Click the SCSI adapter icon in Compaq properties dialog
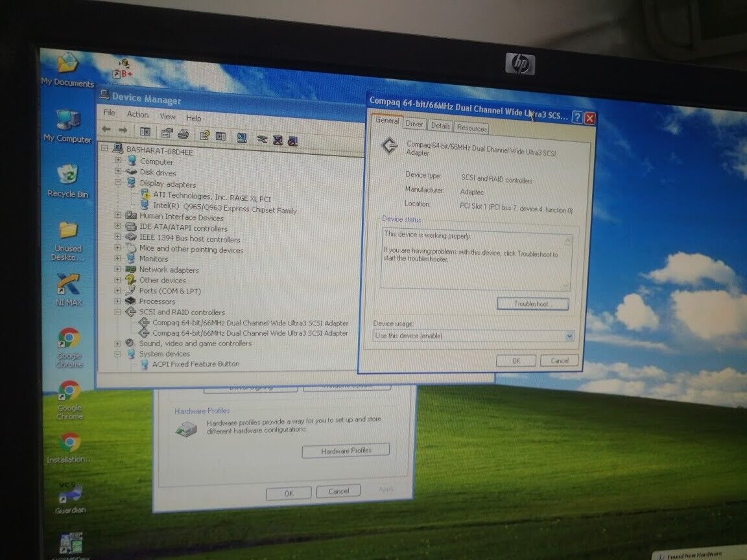747x560 pixels. coord(389,146)
